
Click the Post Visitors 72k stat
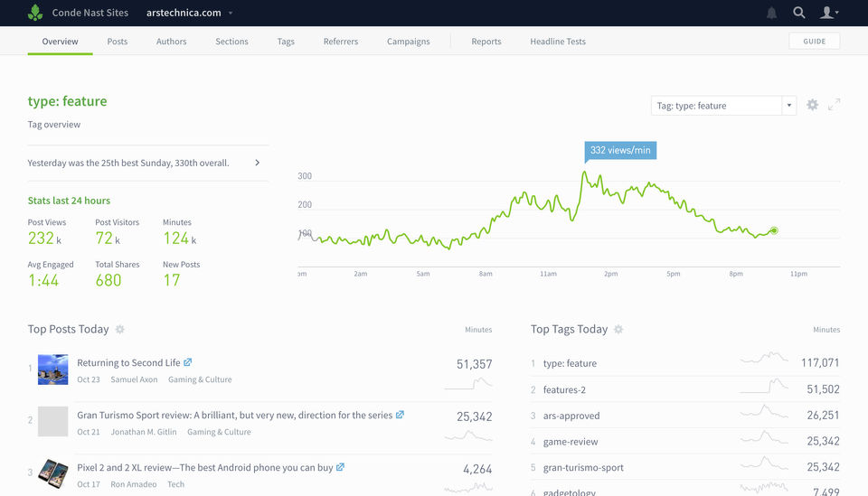(108, 239)
